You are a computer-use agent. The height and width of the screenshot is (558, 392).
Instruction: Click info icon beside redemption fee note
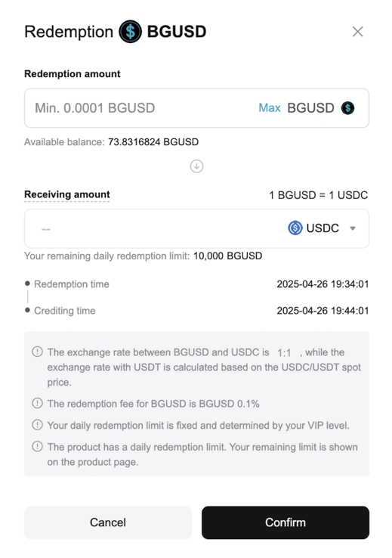pyautogui.click(x=37, y=403)
